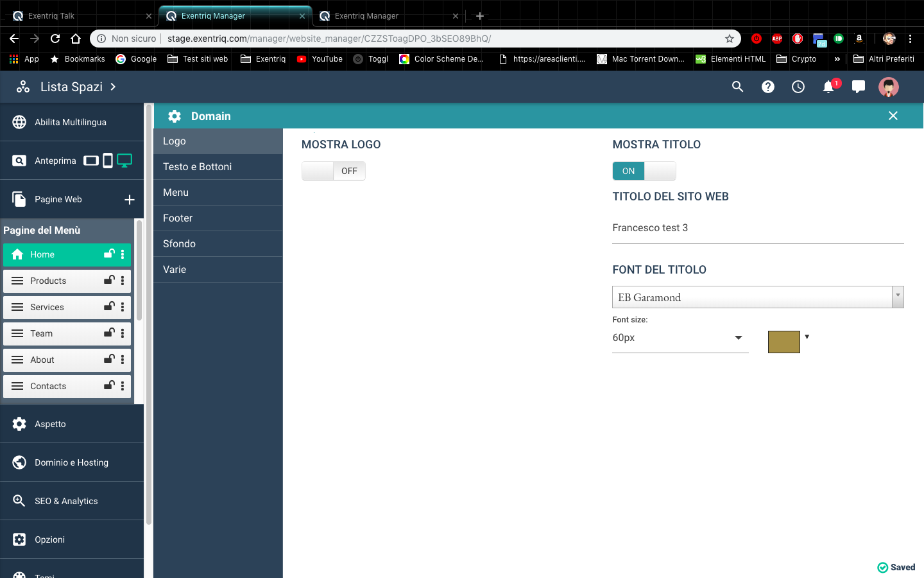924x578 pixels.
Task: Open the three-dot menu for Contacts page
Action: coord(123,386)
